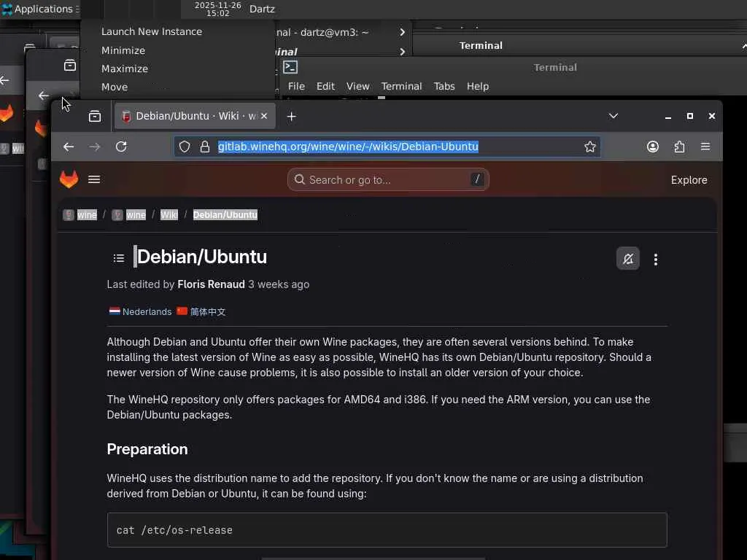Open the Firefox extensions puzzle icon
Screen dimensions: 747x560
[679, 147]
